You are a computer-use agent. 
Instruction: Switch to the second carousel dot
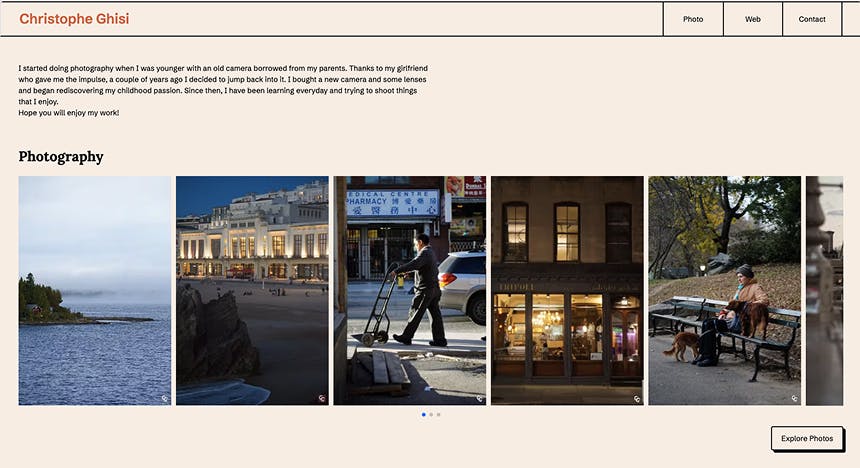(431, 414)
